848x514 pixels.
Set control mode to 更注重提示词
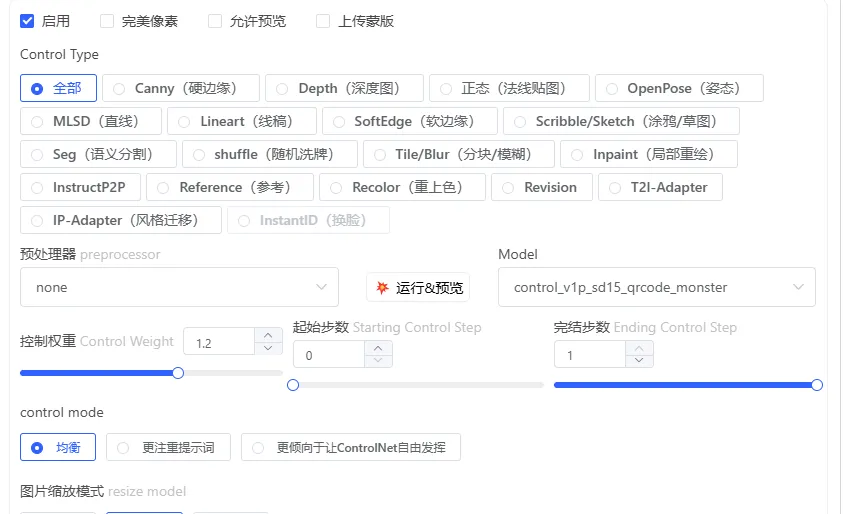[170, 447]
